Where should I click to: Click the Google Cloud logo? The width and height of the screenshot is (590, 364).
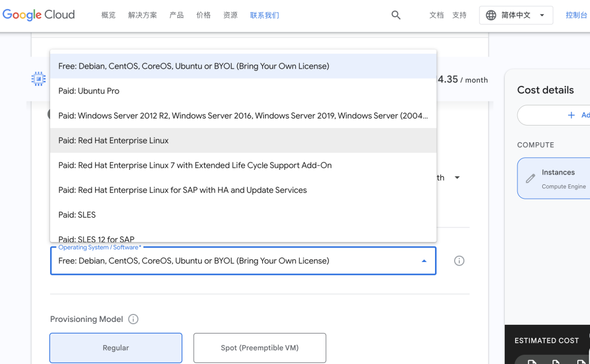click(39, 14)
